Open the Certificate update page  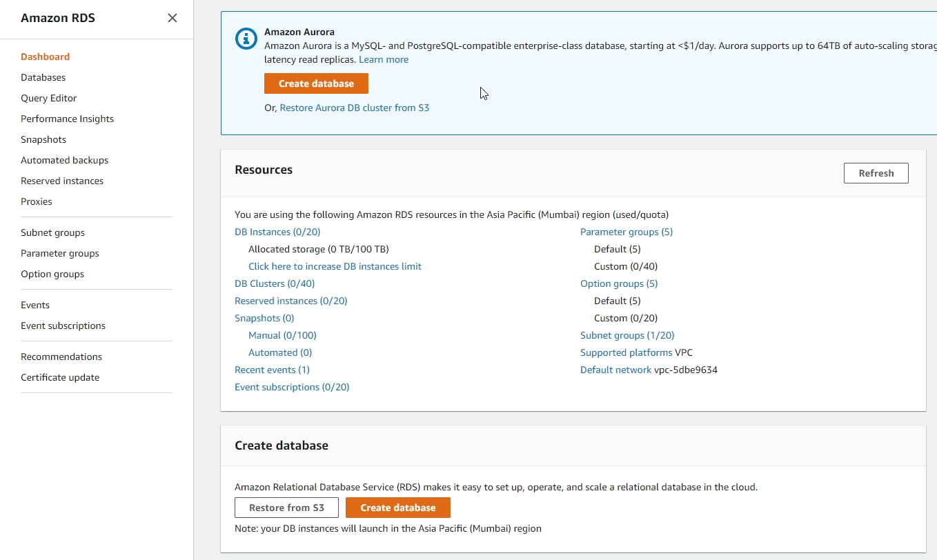(x=59, y=377)
